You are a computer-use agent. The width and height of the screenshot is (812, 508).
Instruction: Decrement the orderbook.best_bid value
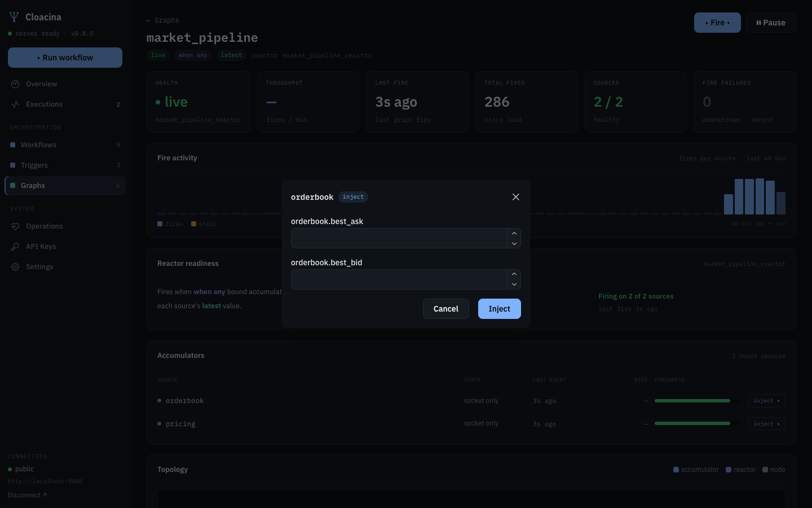[514, 284]
